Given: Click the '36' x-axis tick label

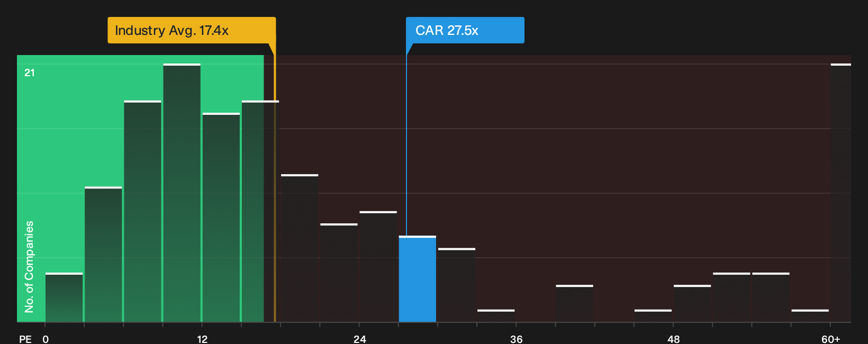Looking at the screenshot, I should click(x=516, y=339).
